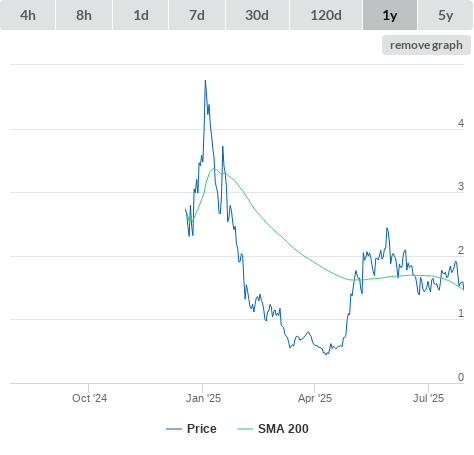Click the y-axis value 4
Screen dimensions: 474x455
click(x=461, y=123)
